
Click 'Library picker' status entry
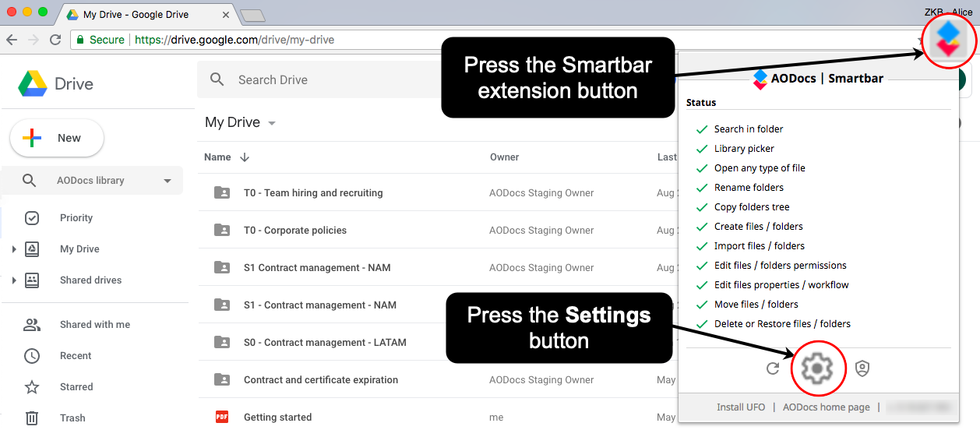tap(744, 149)
